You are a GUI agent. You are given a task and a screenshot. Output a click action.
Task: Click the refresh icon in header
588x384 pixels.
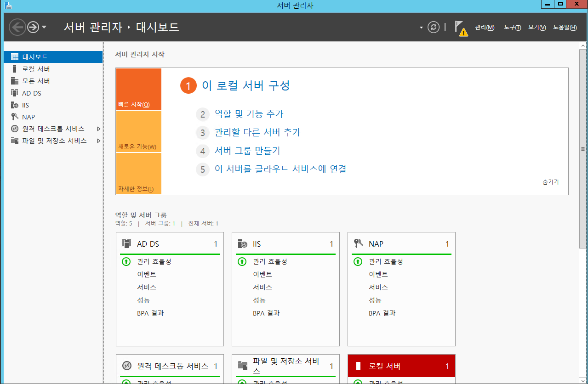click(434, 27)
